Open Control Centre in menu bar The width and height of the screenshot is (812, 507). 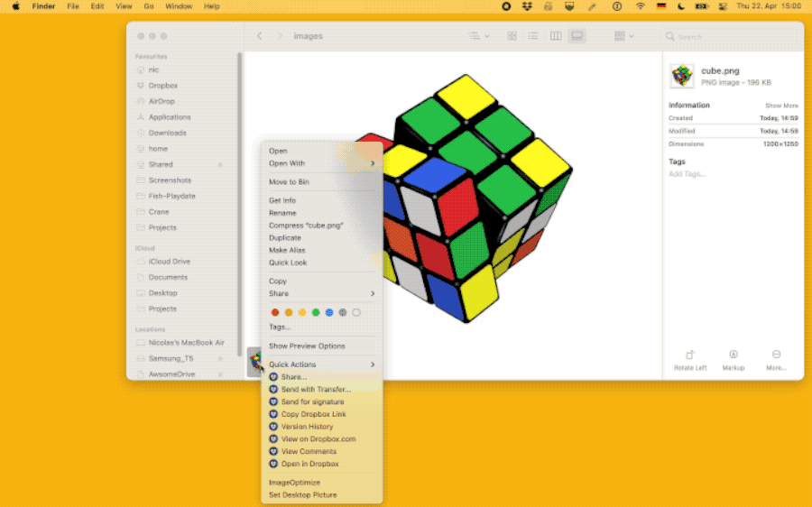(x=723, y=6)
